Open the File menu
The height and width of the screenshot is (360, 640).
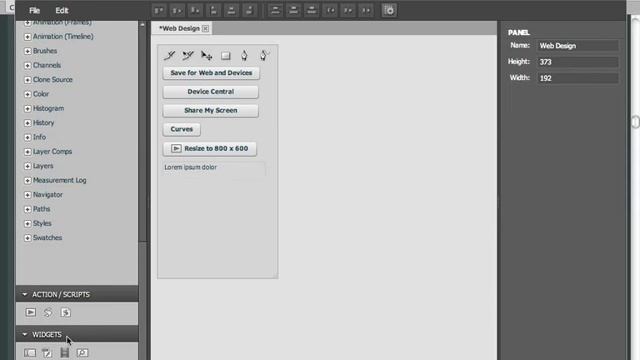click(x=34, y=11)
